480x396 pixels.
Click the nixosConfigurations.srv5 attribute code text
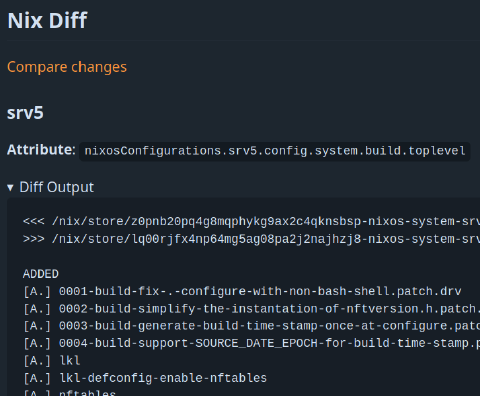click(x=275, y=151)
